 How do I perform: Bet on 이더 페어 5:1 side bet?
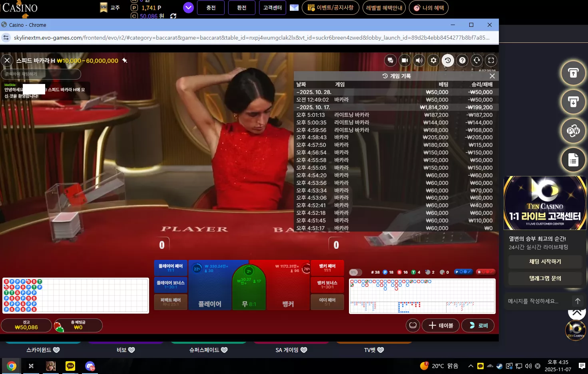(327, 302)
